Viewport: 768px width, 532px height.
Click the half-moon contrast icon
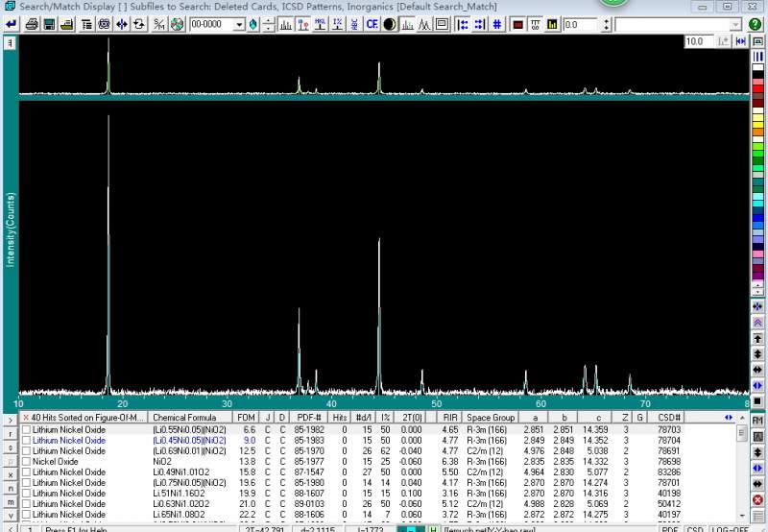coord(390,24)
